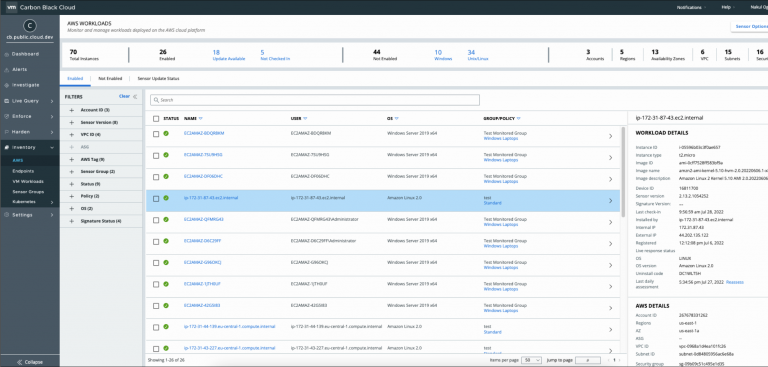Click the 10 Windows count link
768x367 pixels.
point(443,55)
